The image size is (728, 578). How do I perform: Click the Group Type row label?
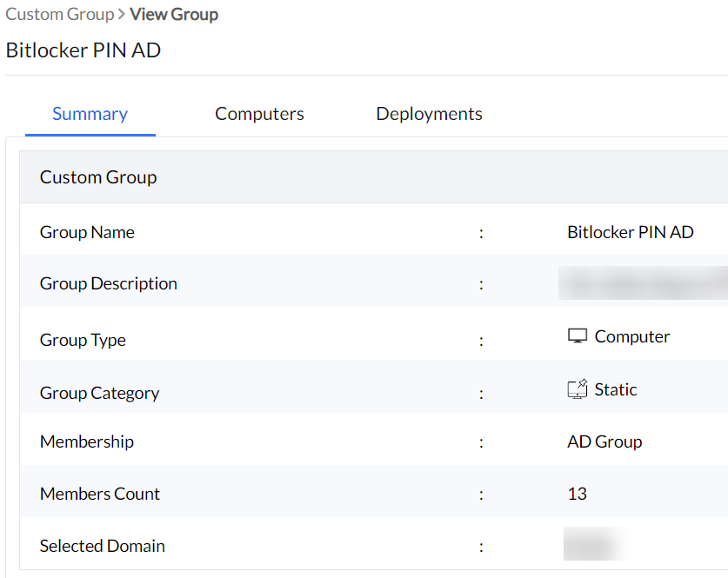83,340
